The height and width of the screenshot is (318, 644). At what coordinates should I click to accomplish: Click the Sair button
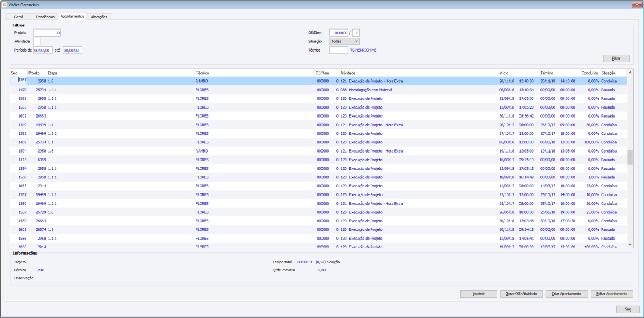[627, 309]
